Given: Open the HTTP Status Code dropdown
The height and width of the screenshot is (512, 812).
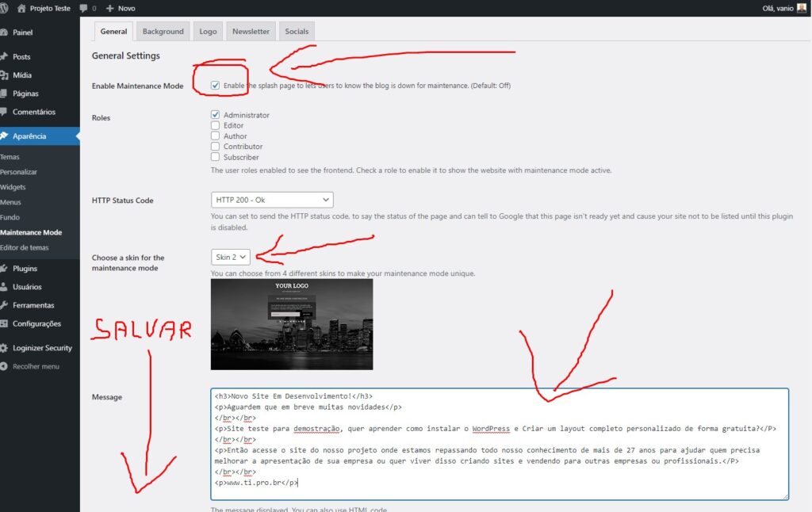Looking at the screenshot, I should click(x=272, y=200).
